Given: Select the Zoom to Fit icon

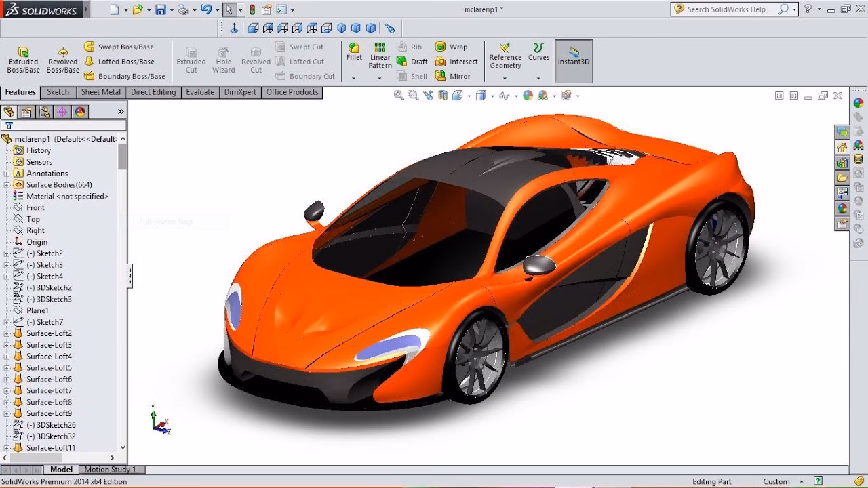Looking at the screenshot, I should pos(399,95).
